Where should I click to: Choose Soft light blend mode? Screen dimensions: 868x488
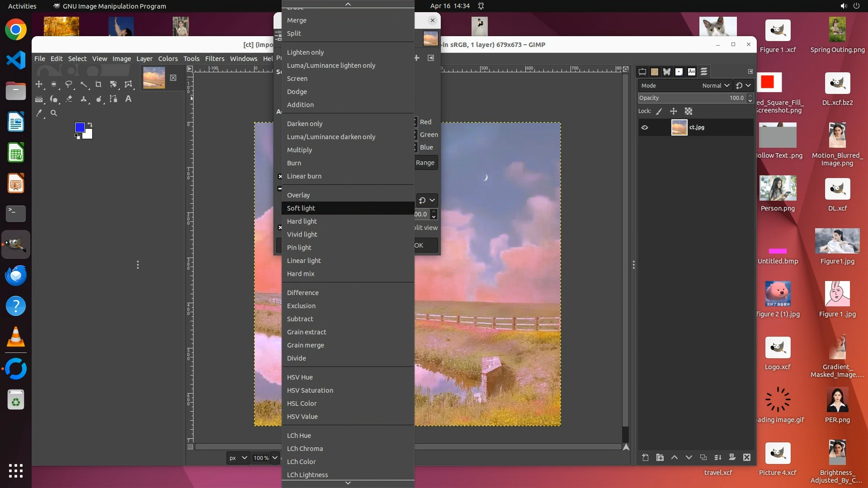tap(301, 208)
